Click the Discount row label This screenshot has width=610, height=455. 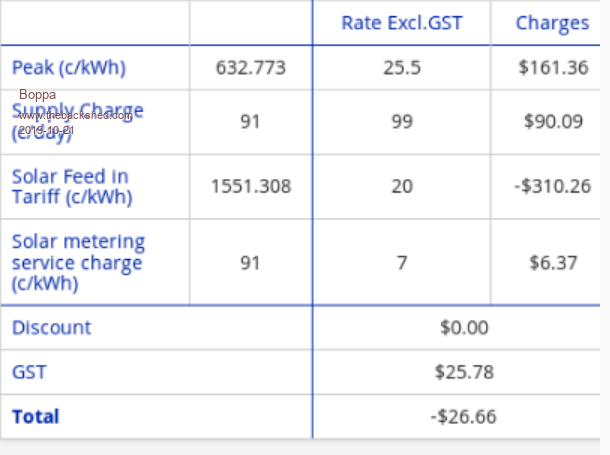(x=51, y=327)
